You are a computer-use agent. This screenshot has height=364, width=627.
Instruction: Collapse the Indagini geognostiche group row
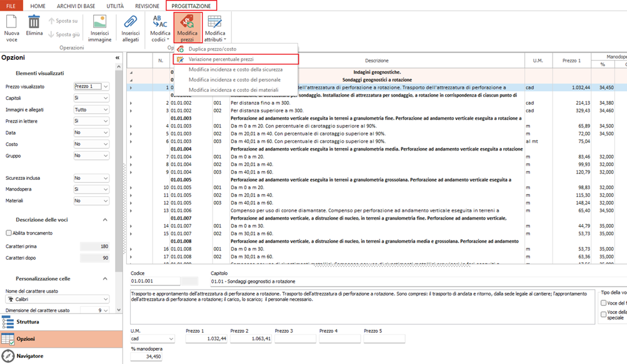click(x=131, y=72)
